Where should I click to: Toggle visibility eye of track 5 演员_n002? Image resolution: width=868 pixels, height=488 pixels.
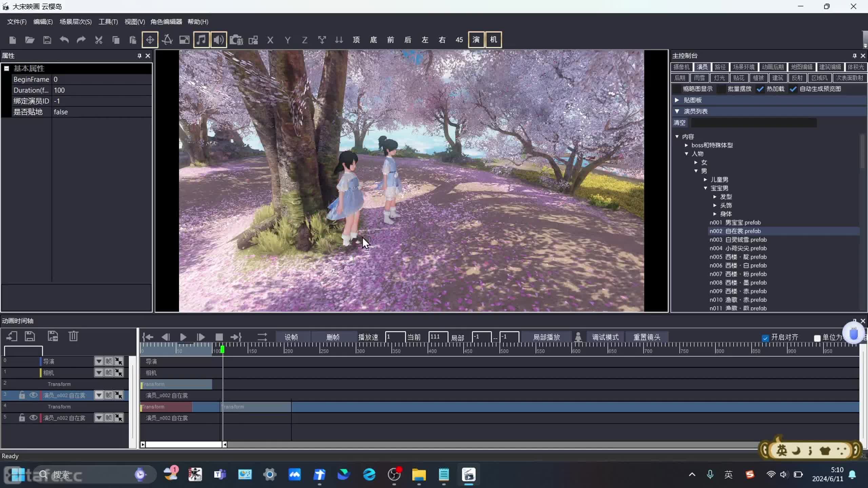pyautogui.click(x=33, y=418)
